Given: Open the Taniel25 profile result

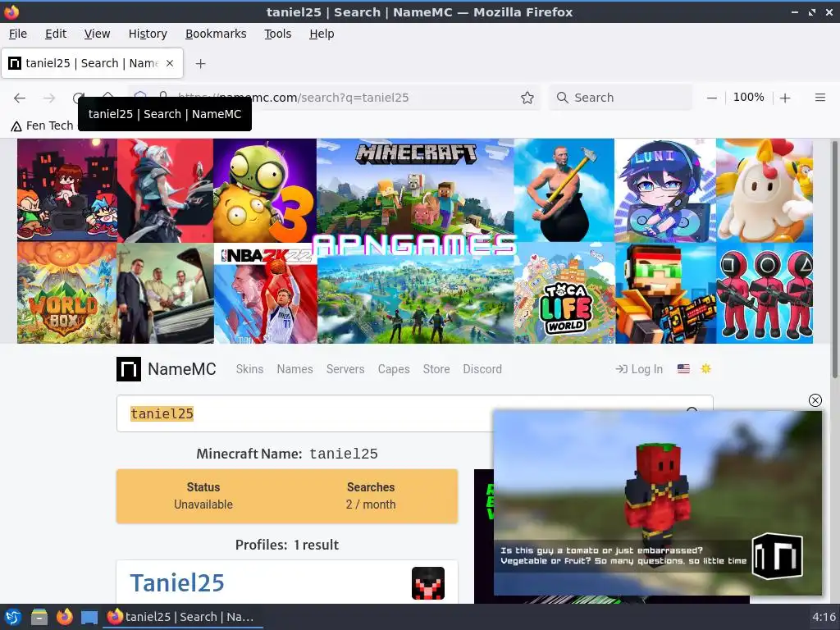Looking at the screenshot, I should (177, 583).
